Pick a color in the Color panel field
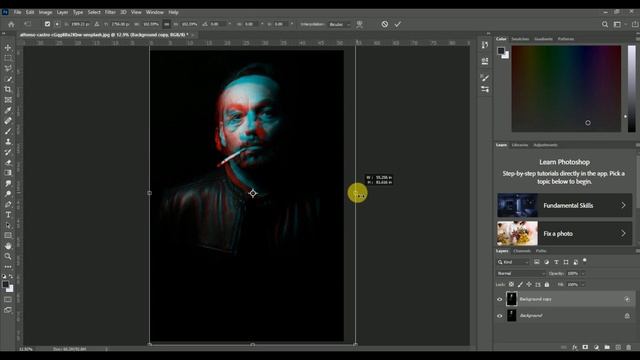Image resolution: width=640 pixels, height=360 pixels. tap(566, 89)
